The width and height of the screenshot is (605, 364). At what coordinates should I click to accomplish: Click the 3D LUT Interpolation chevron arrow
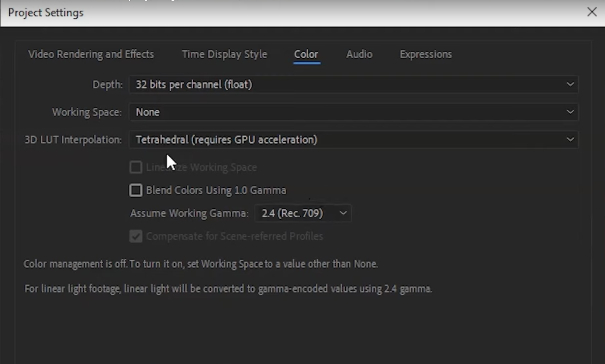pyautogui.click(x=570, y=140)
